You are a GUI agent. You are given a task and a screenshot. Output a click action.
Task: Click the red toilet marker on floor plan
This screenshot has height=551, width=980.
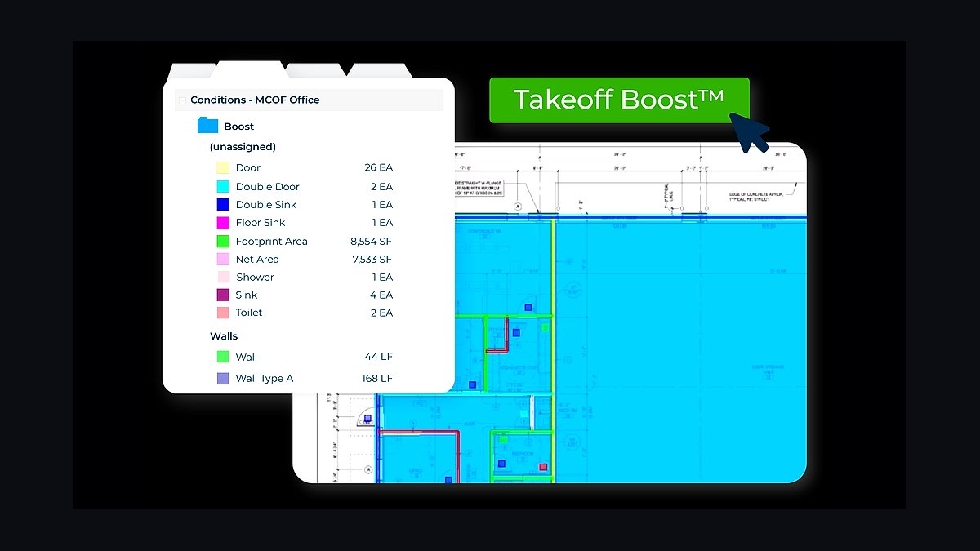pos(542,467)
